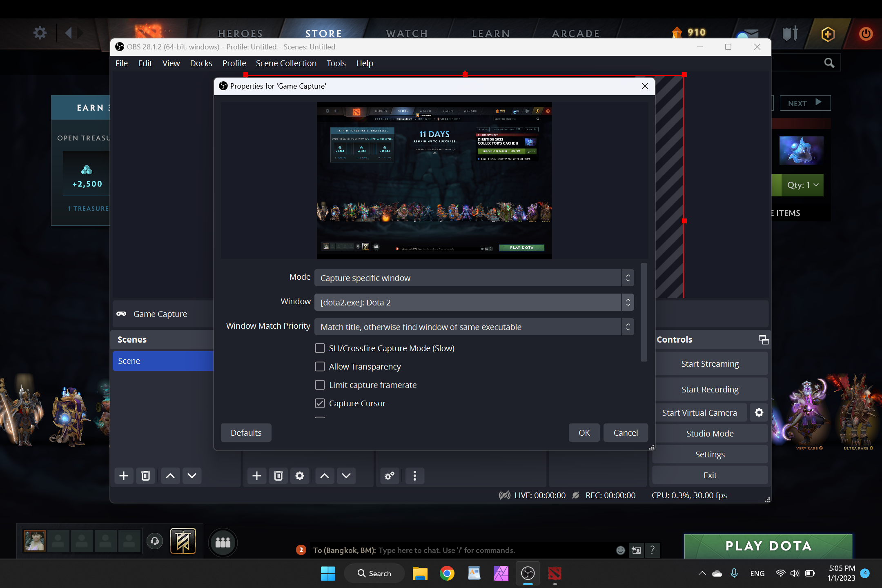
Task: Open OBS Profile menu
Action: [234, 63]
